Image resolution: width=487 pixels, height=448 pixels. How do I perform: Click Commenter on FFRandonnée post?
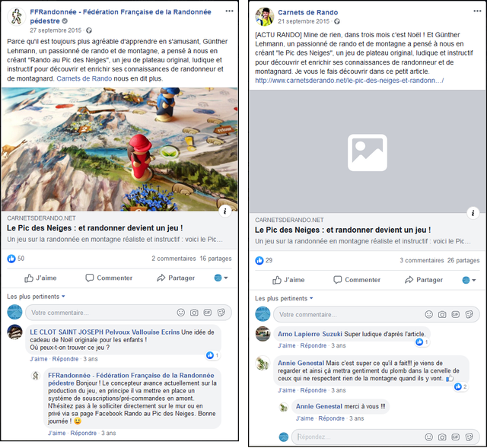(x=109, y=278)
